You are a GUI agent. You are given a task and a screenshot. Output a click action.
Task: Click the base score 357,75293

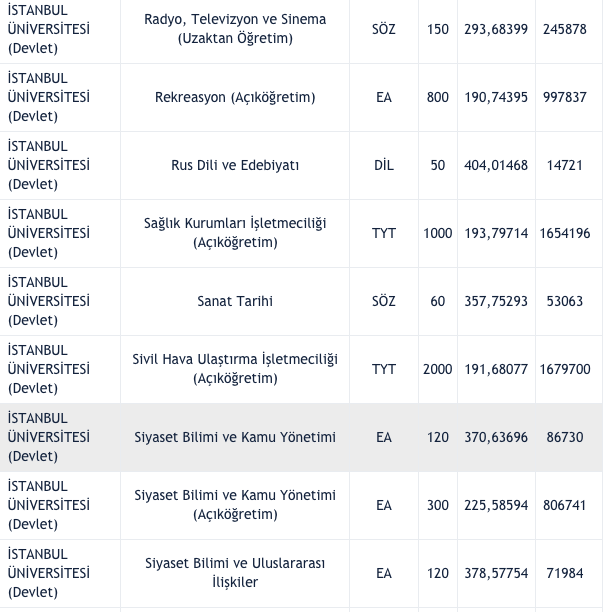pos(495,301)
